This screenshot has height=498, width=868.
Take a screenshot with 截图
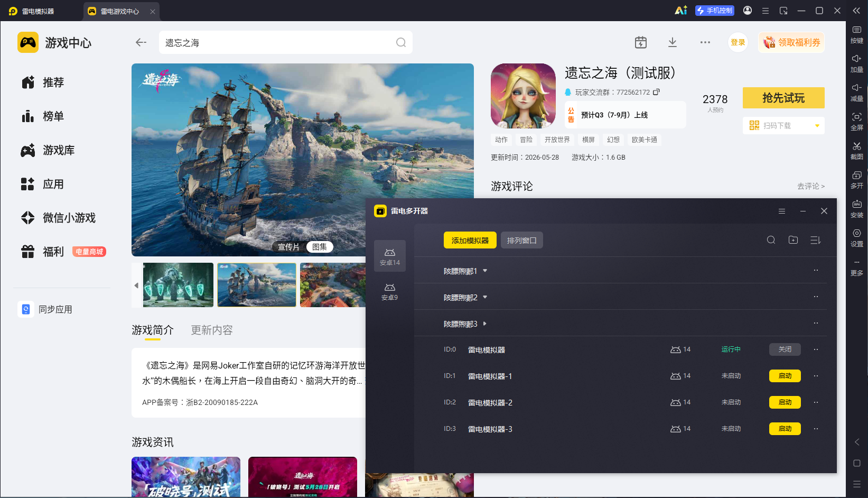856,151
